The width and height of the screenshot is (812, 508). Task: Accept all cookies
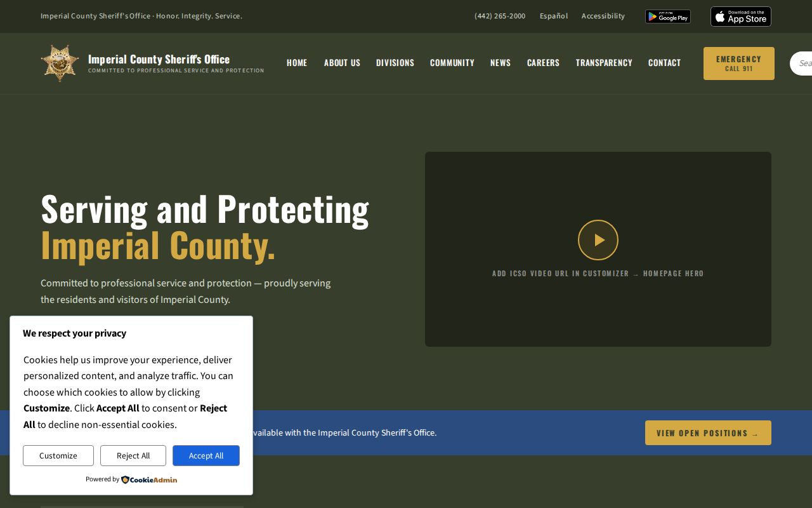[206, 456]
